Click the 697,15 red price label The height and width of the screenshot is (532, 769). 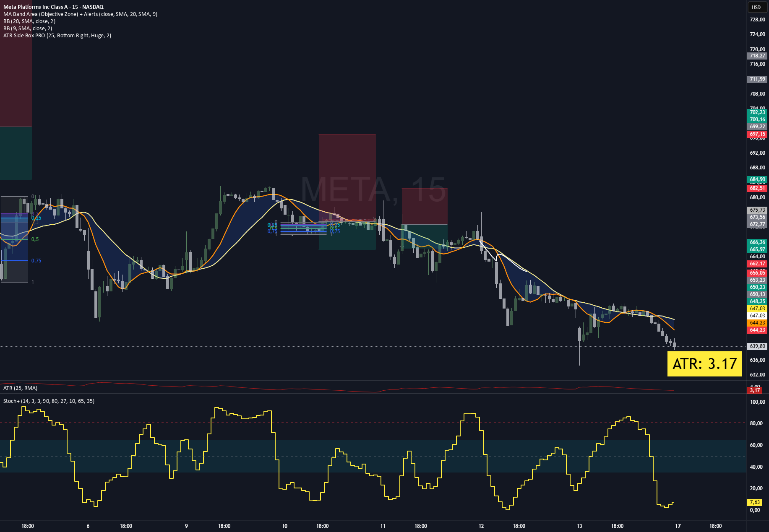coord(757,134)
